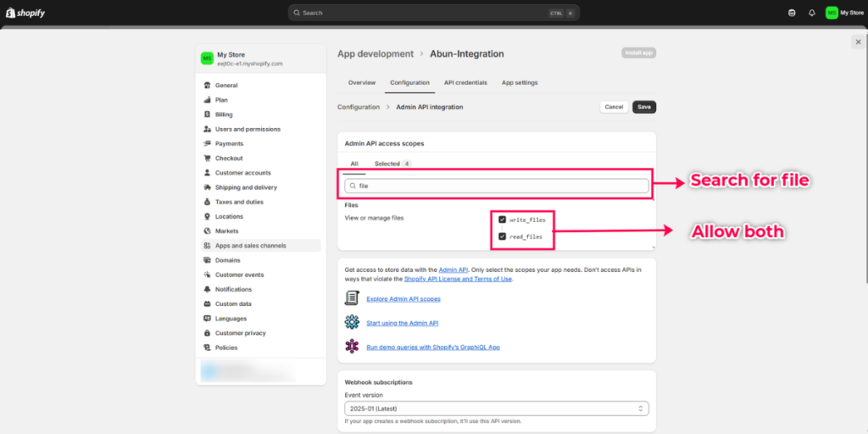Click the Policies icon
The width and height of the screenshot is (868, 434).
click(207, 348)
